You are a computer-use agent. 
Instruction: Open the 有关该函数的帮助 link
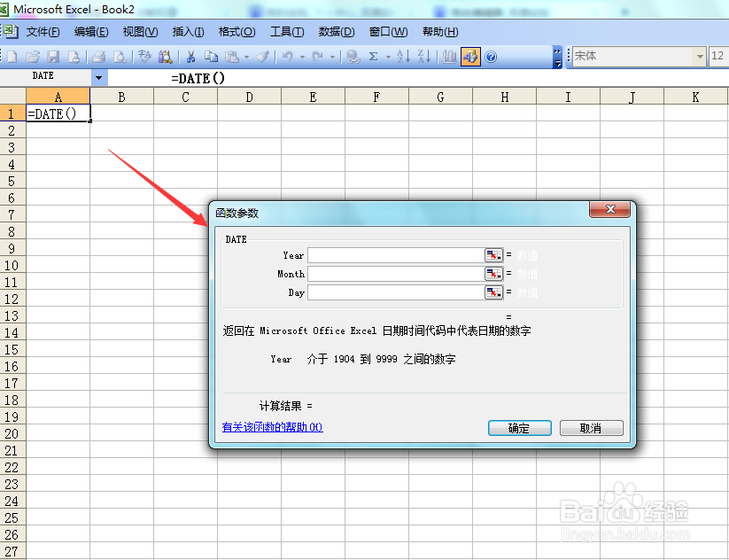(x=273, y=427)
